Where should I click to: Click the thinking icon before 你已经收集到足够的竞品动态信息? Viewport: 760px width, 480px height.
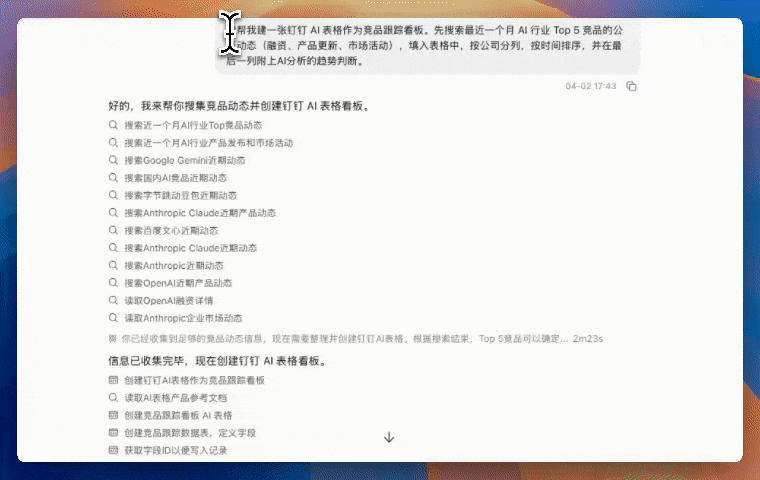112,338
